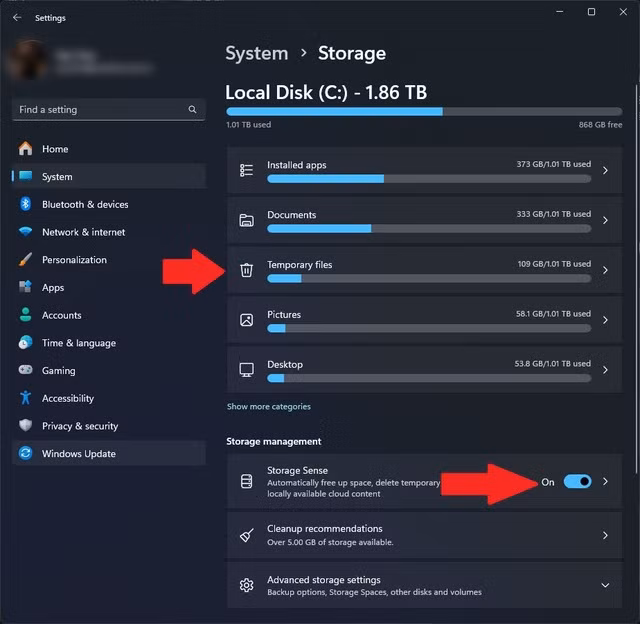The width and height of the screenshot is (640, 624).
Task: Click the Windows Update sync icon
Action: (25, 453)
